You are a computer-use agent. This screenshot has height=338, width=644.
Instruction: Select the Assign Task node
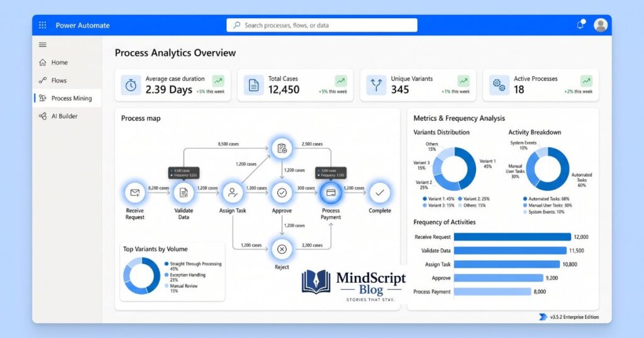233,192
